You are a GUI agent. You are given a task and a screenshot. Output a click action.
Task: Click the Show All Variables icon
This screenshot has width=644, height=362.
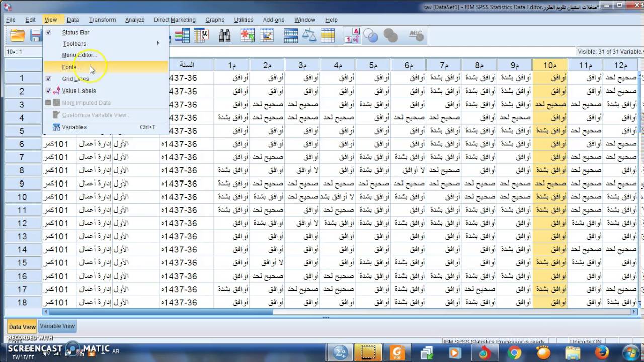(390, 35)
